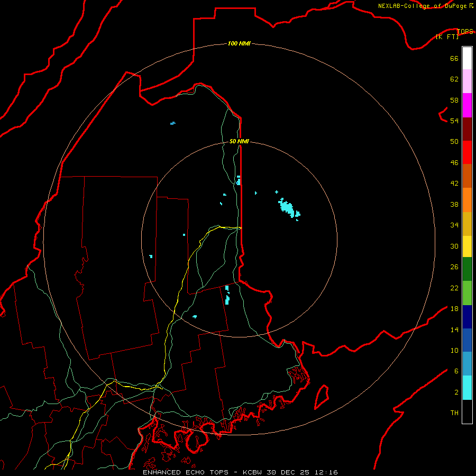This screenshot has height=476, width=476.
Task: Click legend value "14"
Action: (454, 329)
